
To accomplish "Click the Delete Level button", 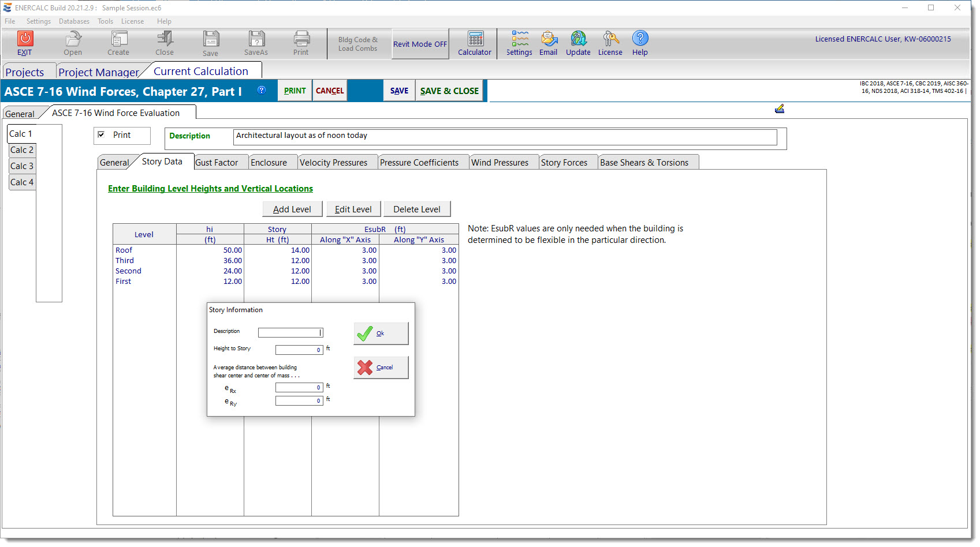I will pyautogui.click(x=416, y=209).
